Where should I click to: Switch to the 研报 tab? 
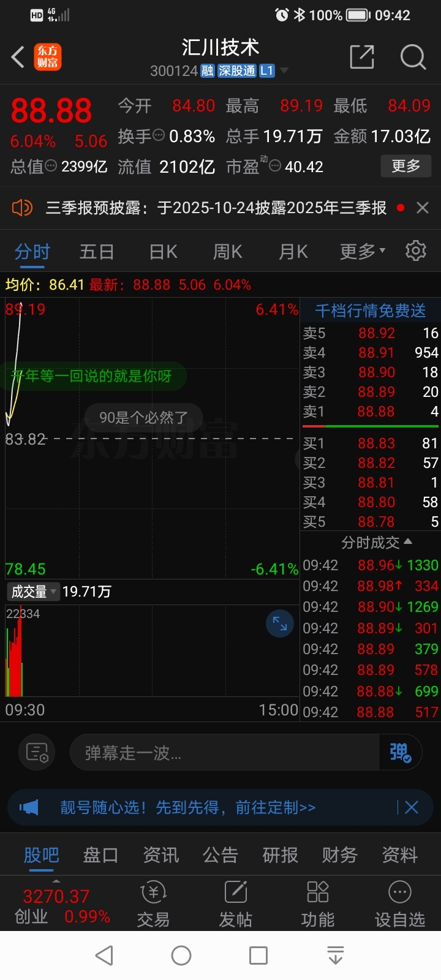click(x=281, y=855)
